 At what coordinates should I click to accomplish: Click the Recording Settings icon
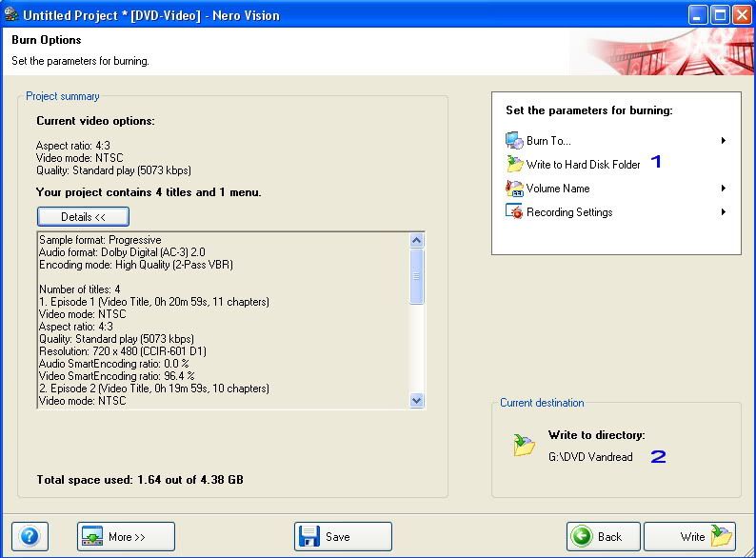pyautogui.click(x=514, y=211)
